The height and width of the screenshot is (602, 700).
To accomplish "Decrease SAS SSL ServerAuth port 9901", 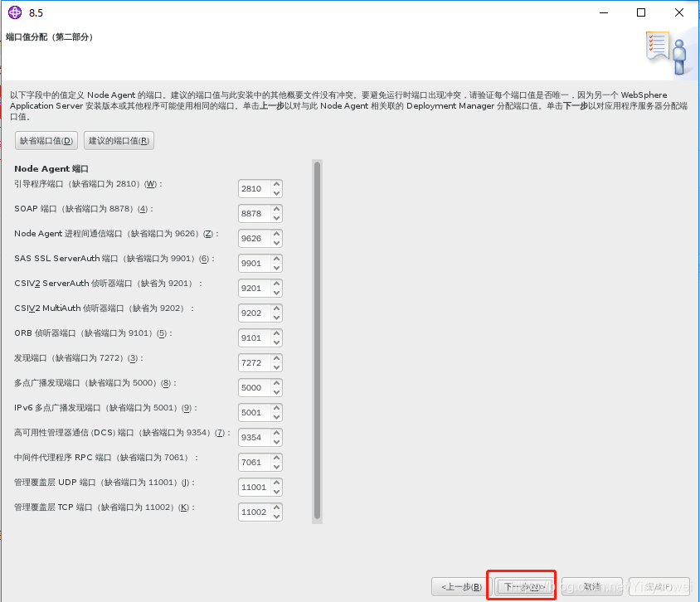I will [x=277, y=268].
